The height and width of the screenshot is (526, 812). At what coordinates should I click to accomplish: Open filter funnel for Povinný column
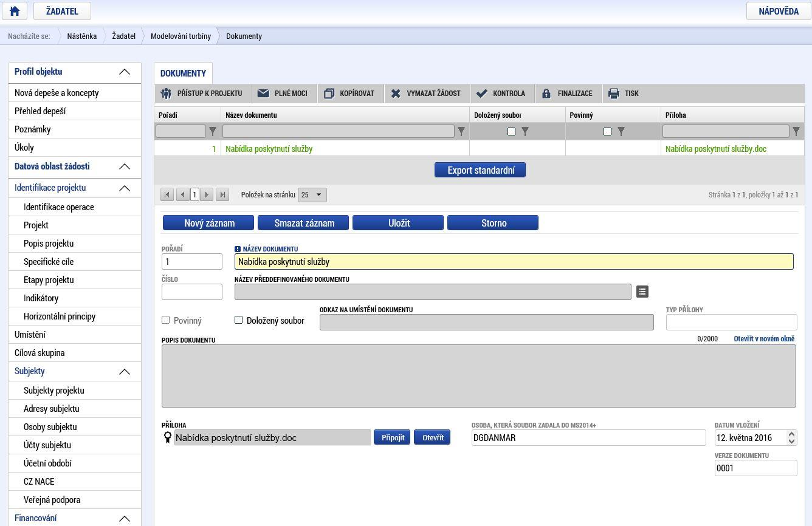click(x=621, y=131)
